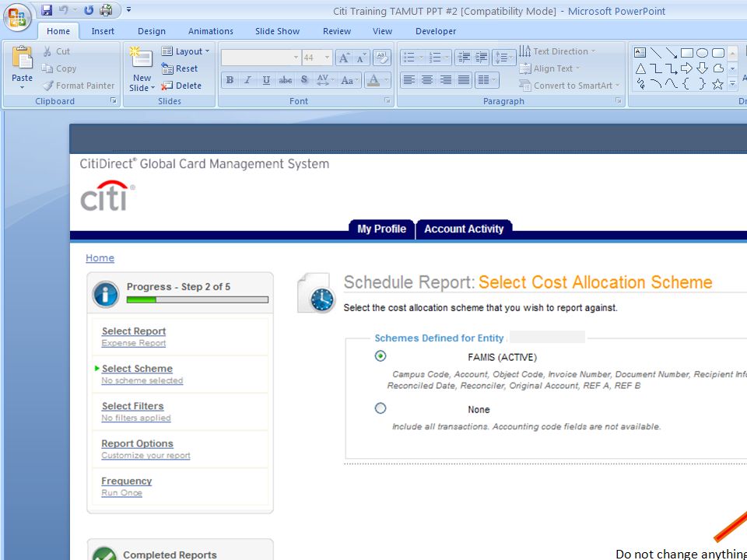Insert a text box shape

640,52
